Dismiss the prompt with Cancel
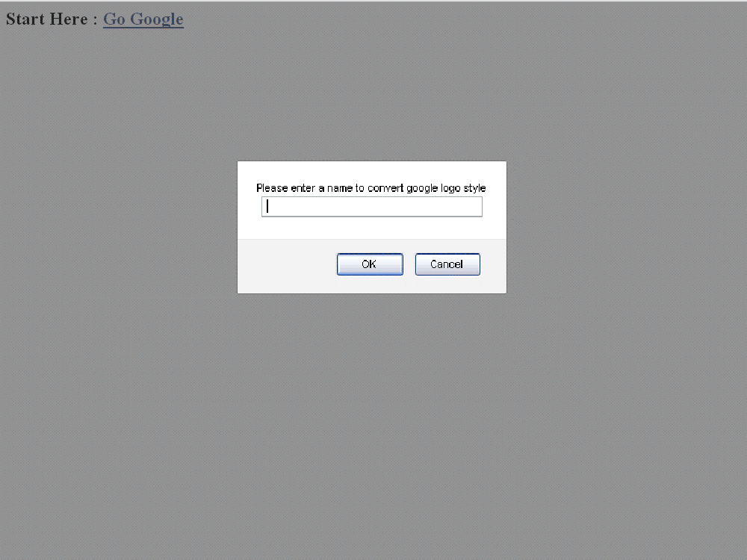This screenshot has height=560, width=747. coord(447,264)
